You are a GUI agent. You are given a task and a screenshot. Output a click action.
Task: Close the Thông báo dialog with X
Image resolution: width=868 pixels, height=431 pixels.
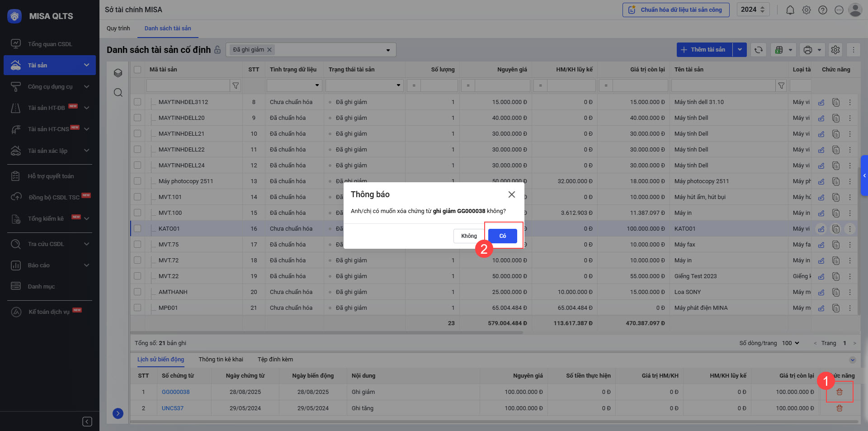click(511, 194)
